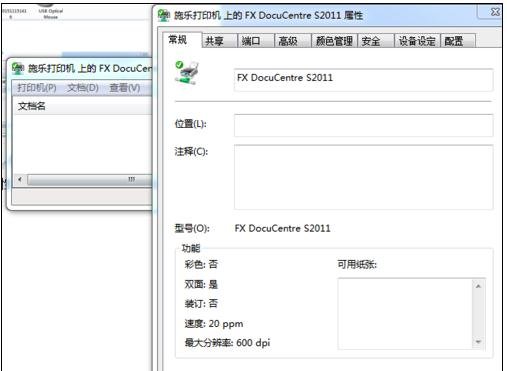Click the 最大分辨率: 600 dpi text
Viewport: 507px width, 371px height.
[227, 343]
